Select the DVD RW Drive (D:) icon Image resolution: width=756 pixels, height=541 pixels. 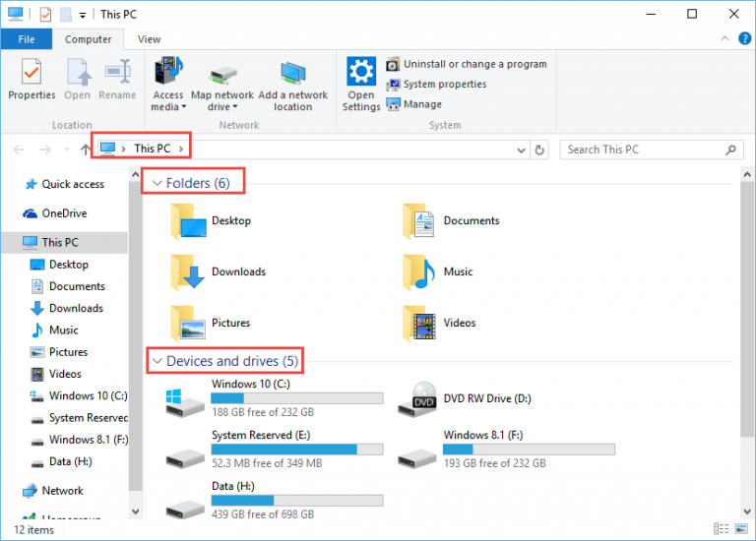point(417,399)
